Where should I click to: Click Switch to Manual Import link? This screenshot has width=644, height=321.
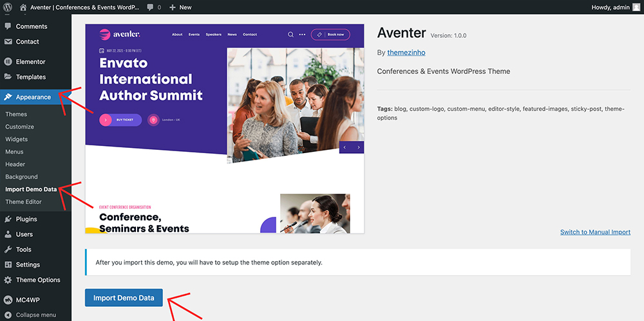click(595, 232)
